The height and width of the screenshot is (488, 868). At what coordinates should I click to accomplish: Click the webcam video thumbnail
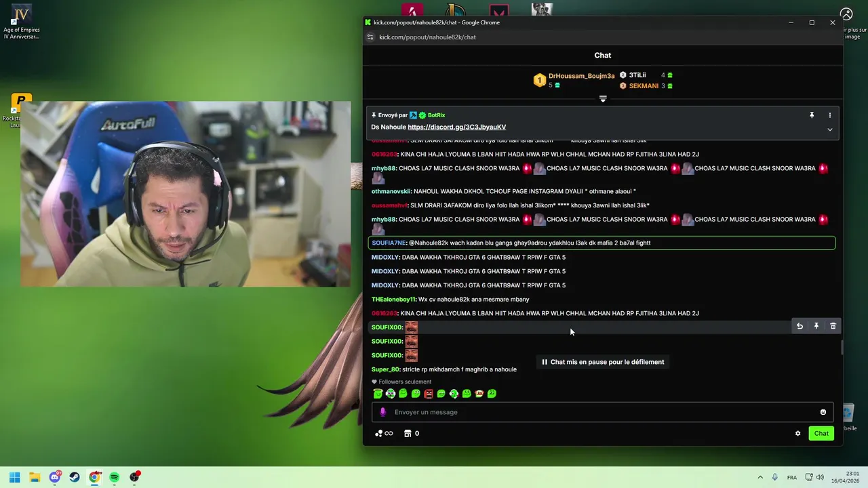(x=185, y=194)
